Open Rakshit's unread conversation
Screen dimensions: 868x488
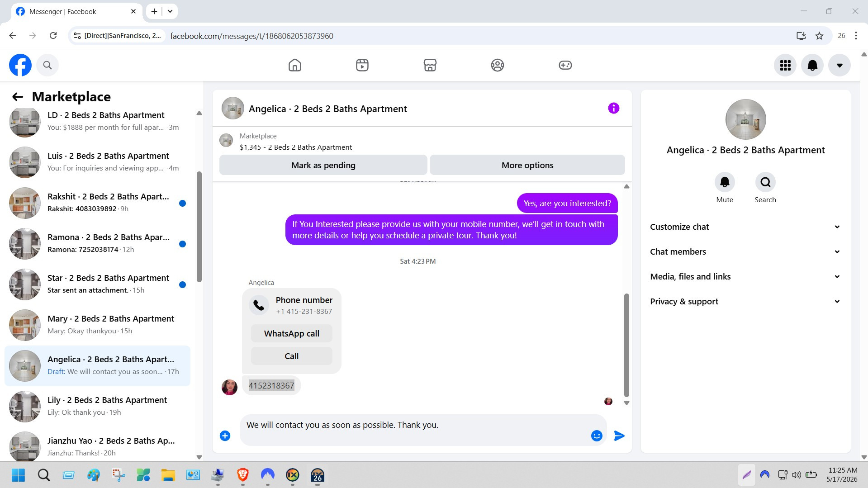point(97,203)
